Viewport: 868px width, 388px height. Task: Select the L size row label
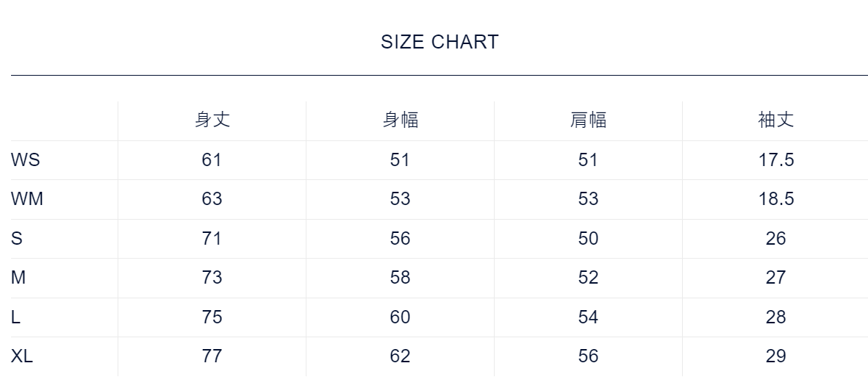(15, 317)
